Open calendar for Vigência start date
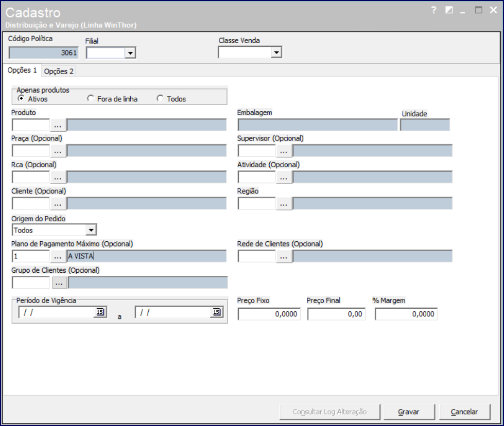This screenshot has height=426, width=504. tap(100, 312)
